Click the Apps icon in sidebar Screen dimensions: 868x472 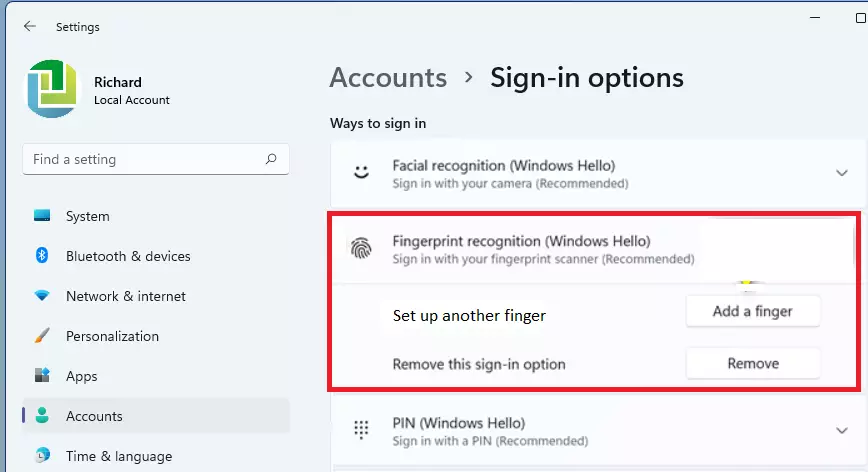coord(42,376)
